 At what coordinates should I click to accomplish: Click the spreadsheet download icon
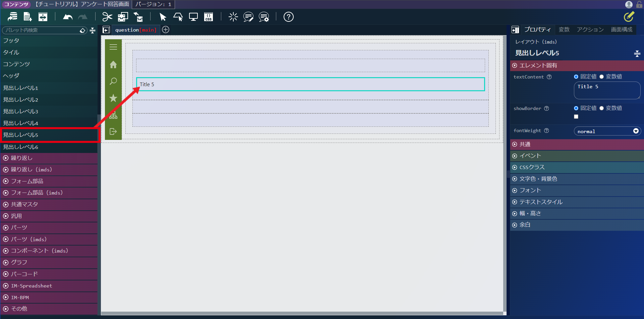[27, 17]
